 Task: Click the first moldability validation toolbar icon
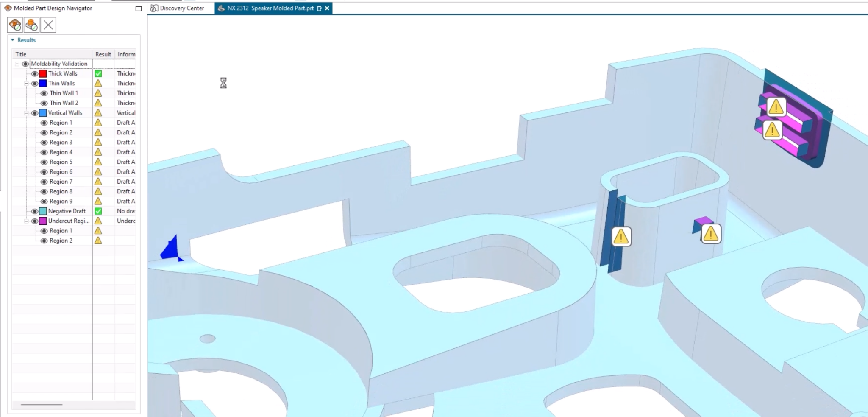tap(15, 25)
